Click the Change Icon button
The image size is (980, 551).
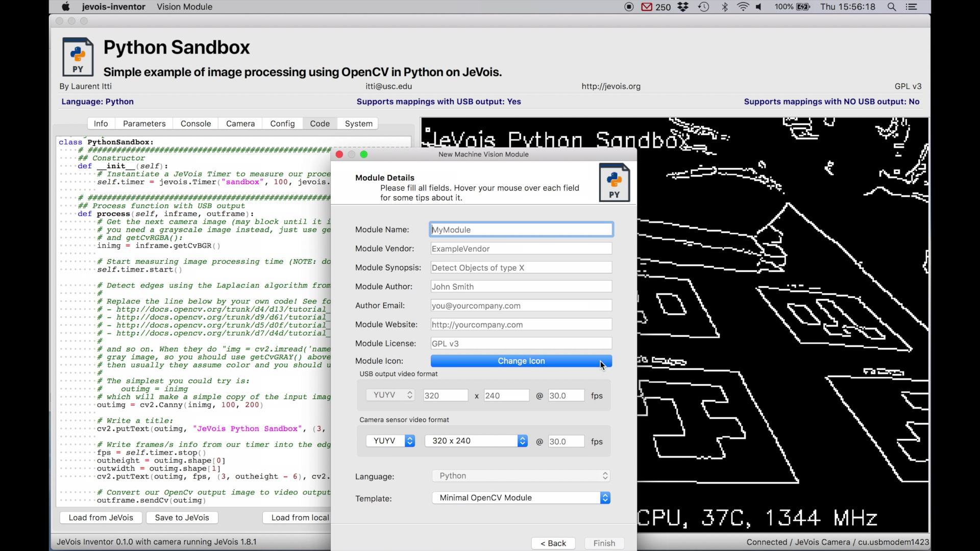click(521, 361)
